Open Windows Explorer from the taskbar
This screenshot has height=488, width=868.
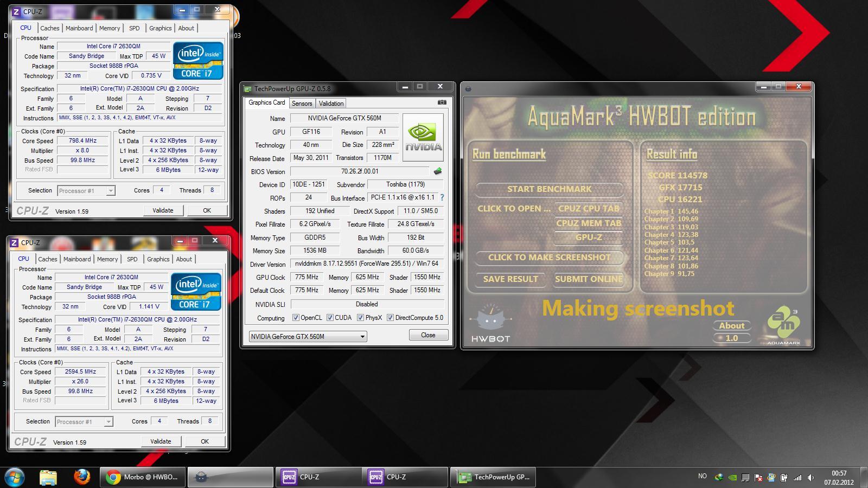[x=48, y=477]
